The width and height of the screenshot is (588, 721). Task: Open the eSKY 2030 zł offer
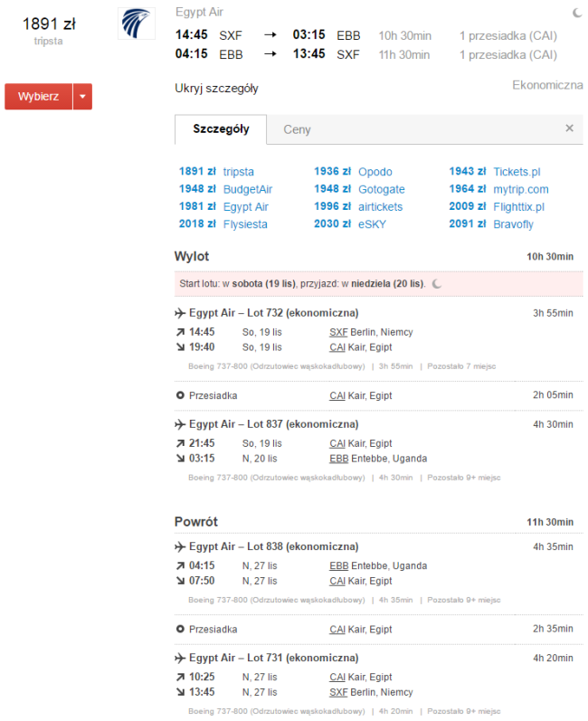click(x=350, y=224)
